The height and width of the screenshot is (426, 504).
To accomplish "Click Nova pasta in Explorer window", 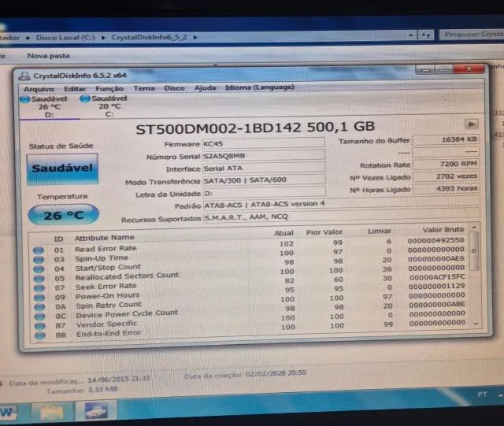I will tap(48, 56).
